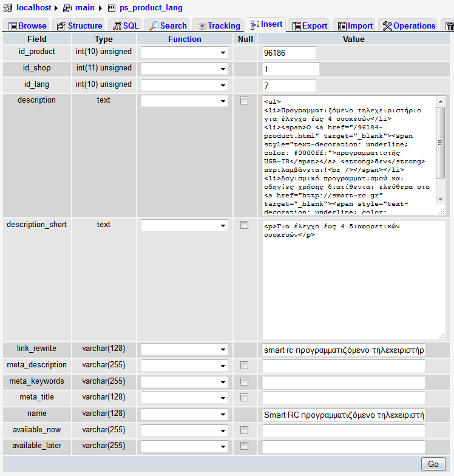Click the Browse tab icon

[x=12, y=26]
